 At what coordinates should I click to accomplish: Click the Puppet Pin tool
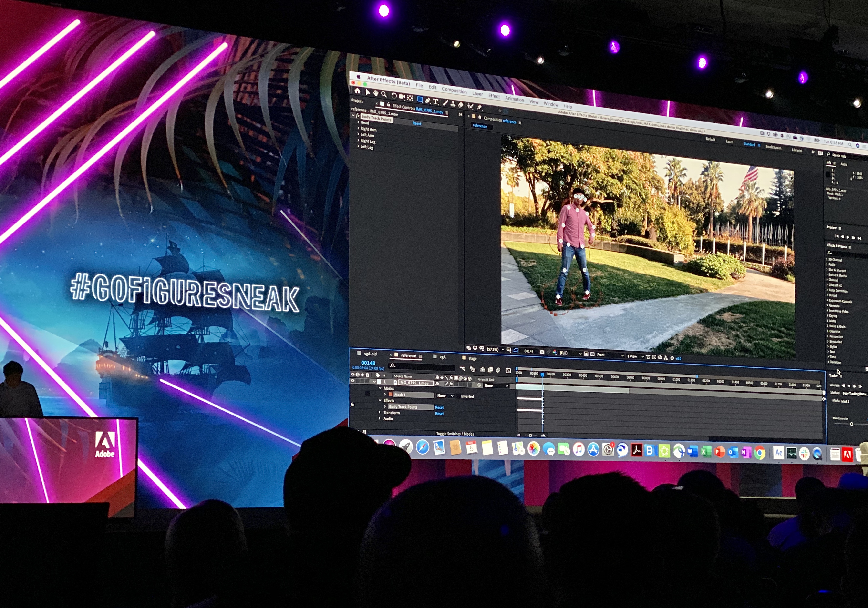pos(479,107)
